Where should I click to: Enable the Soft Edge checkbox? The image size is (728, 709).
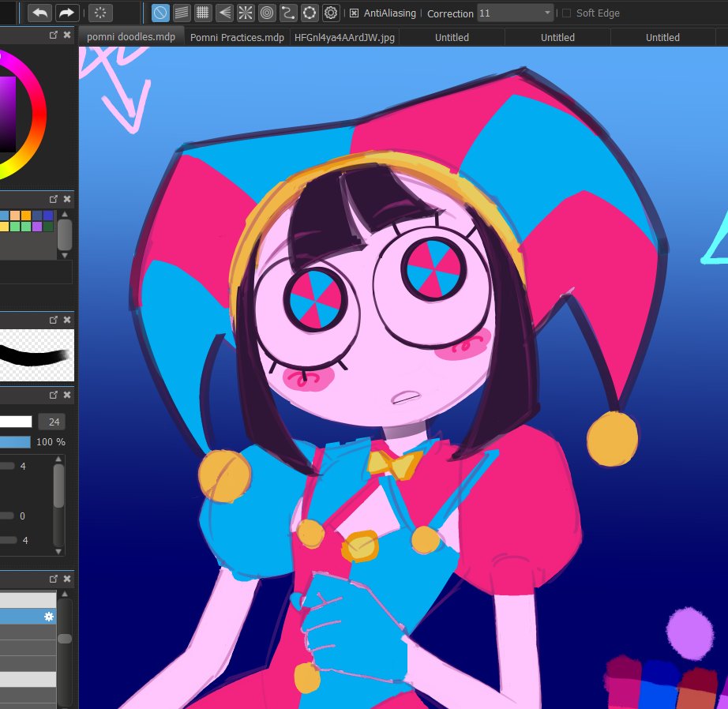pos(566,13)
